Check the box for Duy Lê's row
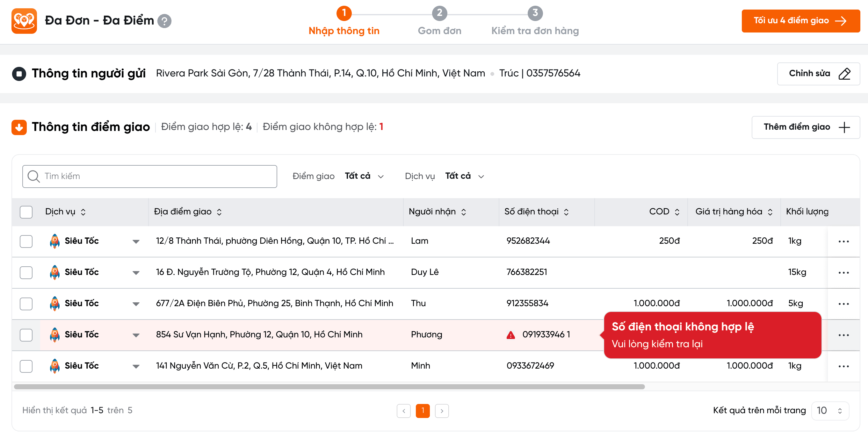868x432 pixels. click(26, 273)
